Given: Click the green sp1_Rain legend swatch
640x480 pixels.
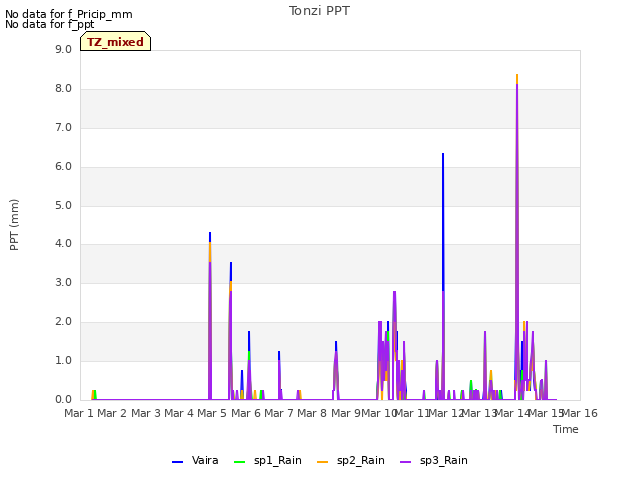Looking at the screenshot, I should (240, 462).
